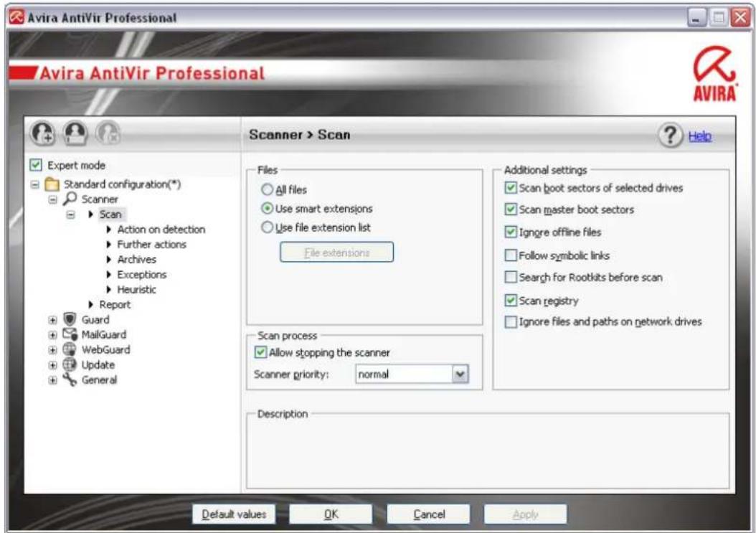Select Use file extension list option

[267, 227]
